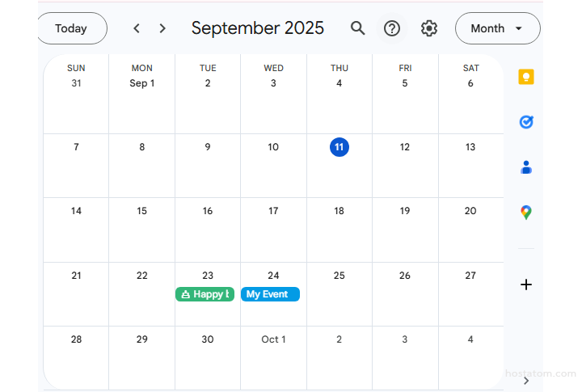This screenshot has width=582, height=392.
Task: Expand the Month view dropdown
Action: (497, 28)
